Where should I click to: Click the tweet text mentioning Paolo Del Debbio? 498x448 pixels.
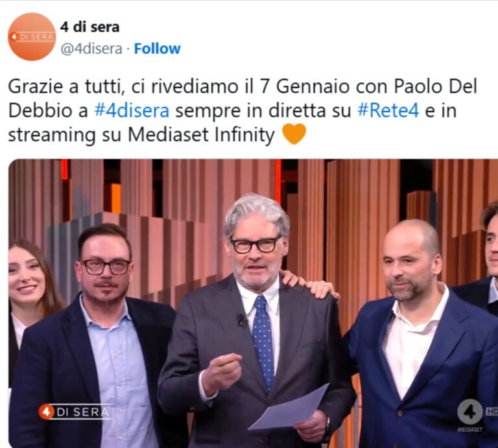click(x=243, y=110)
